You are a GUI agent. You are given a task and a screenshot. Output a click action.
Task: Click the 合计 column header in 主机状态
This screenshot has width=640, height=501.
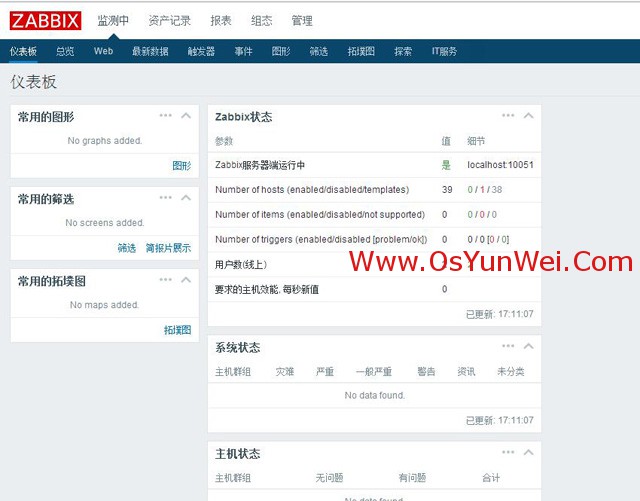coord(491,478)
